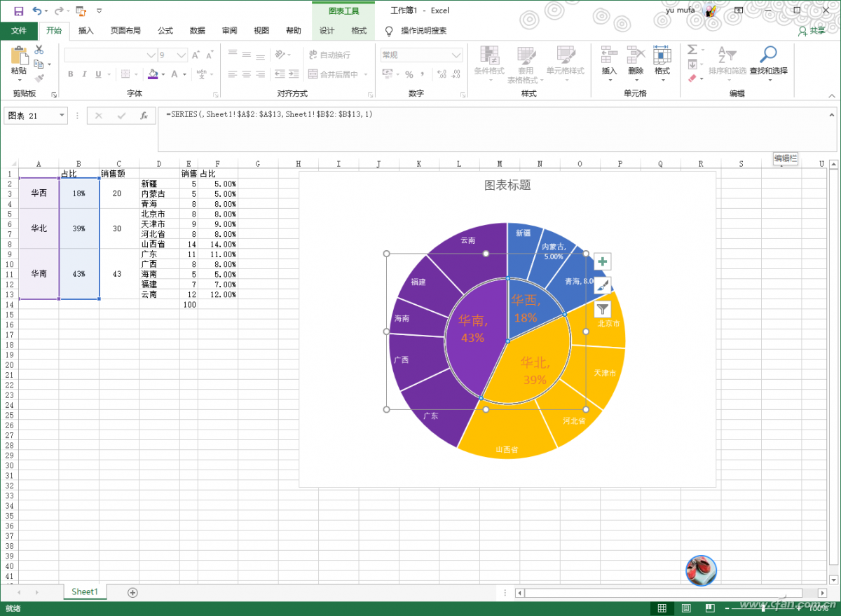Click the insert function fx icon
841x616 pixels.
point(144,116)
